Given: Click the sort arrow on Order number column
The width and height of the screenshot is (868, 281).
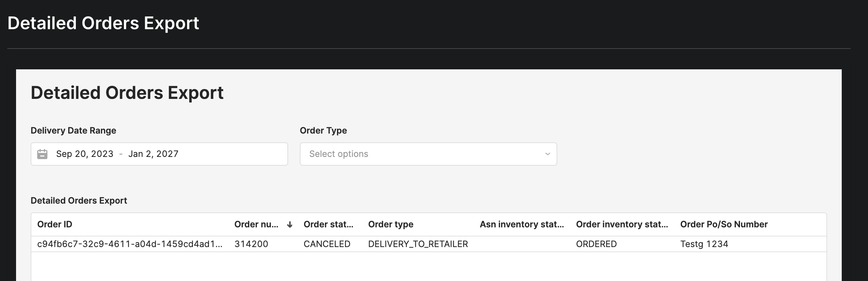Looking at the screenshot, I should pos(289,224).
